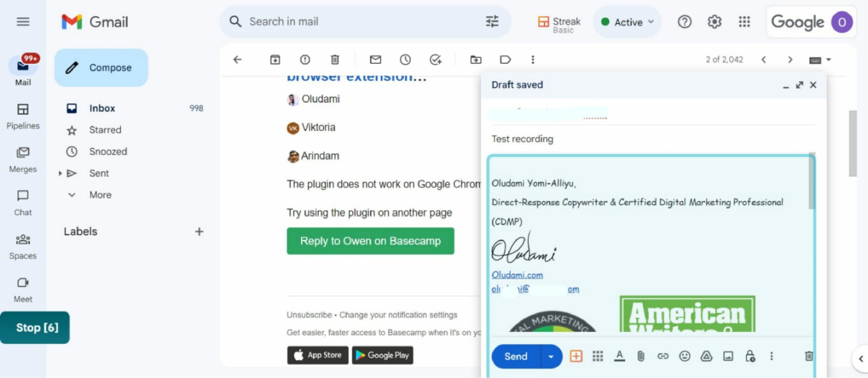Click email navigation next arrow
868x378 pixels.
[x=788, y=59]
